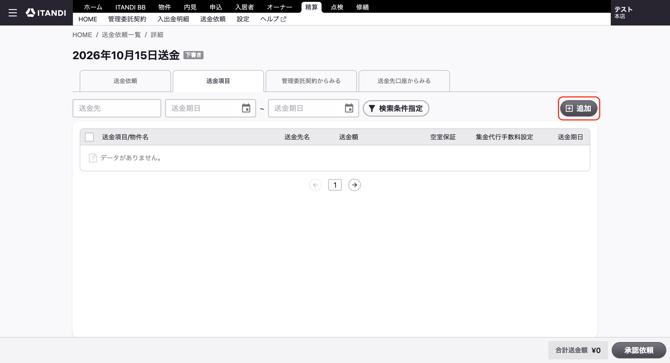Open the 内見 top menu
The height and width of the screenshot is (363, 670).
point(190,7)
